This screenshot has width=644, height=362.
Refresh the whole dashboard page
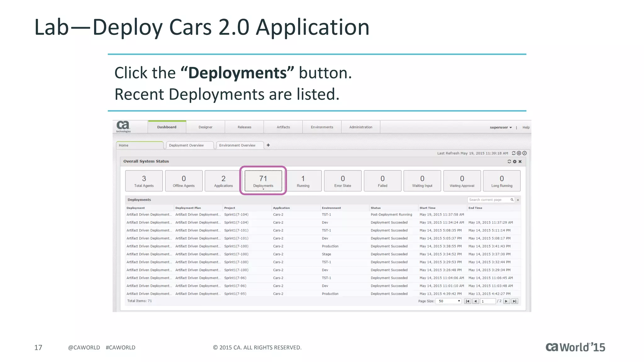[x=514, y=153]
